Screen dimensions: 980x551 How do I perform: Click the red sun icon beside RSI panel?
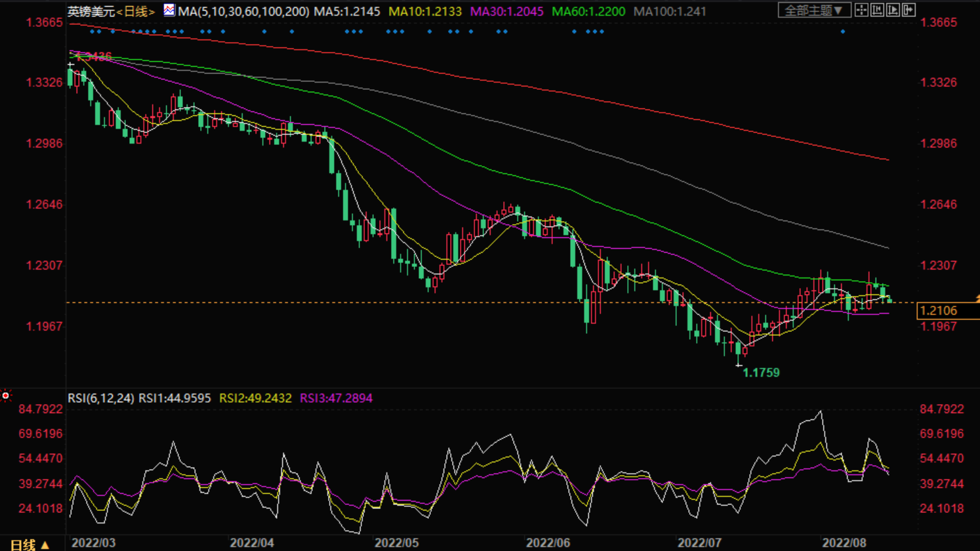pyautogui.click(x=6, y=396)
